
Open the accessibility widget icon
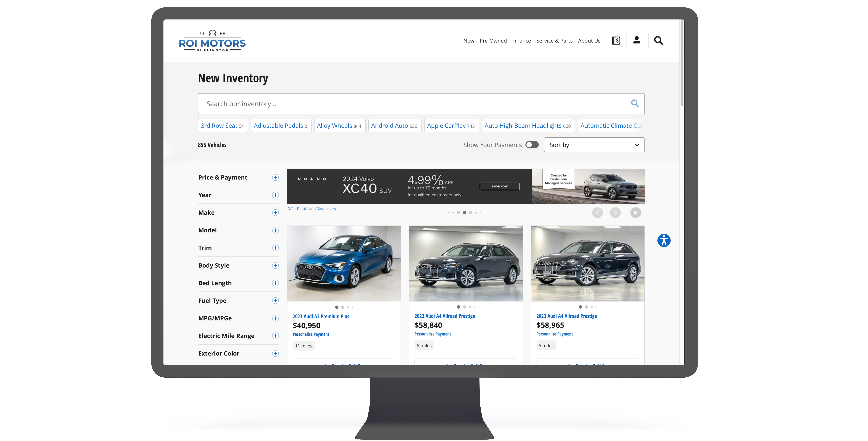[x=664, y=241]
